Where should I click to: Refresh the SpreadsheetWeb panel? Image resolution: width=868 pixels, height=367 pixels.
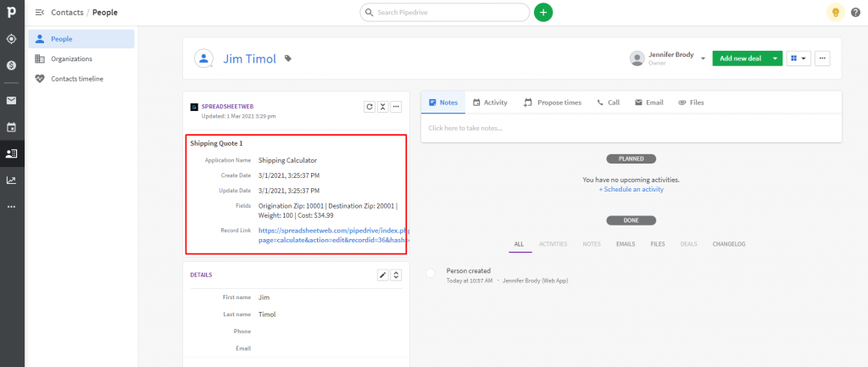pos(369,107)
